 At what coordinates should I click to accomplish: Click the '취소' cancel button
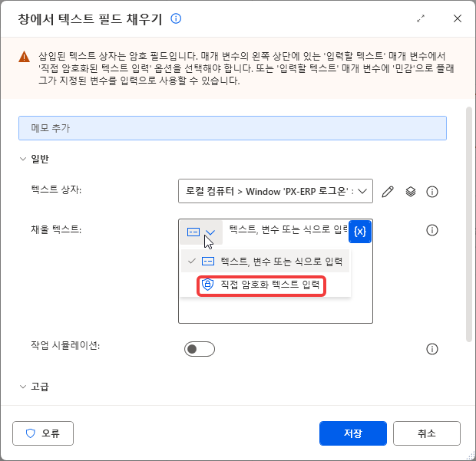(x=427, y=433)
